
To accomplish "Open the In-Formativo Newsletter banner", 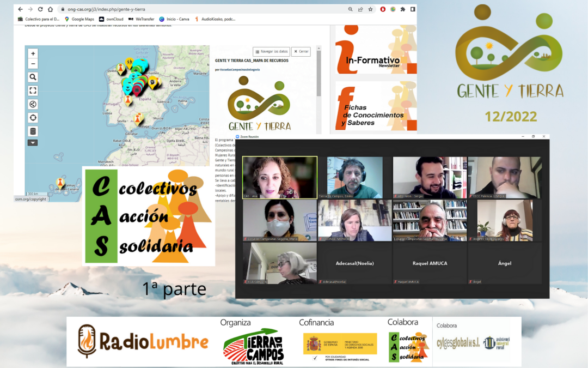I will click(376, 50).
